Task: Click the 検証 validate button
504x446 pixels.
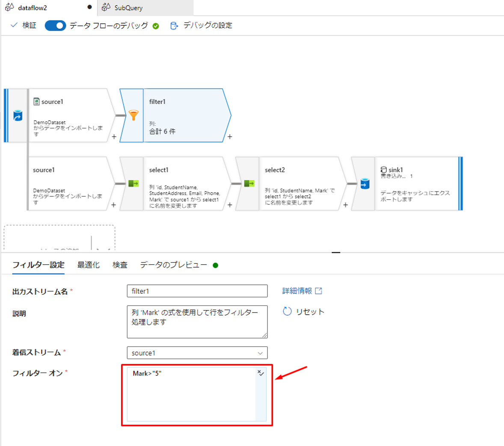Action: pos(24,25)
